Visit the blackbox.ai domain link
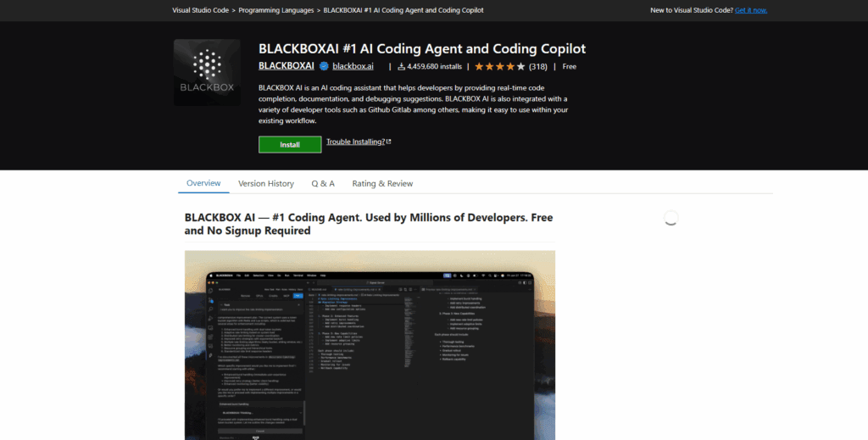The width and height of the screenshot is (868, 440). click(x=353, y=66)
